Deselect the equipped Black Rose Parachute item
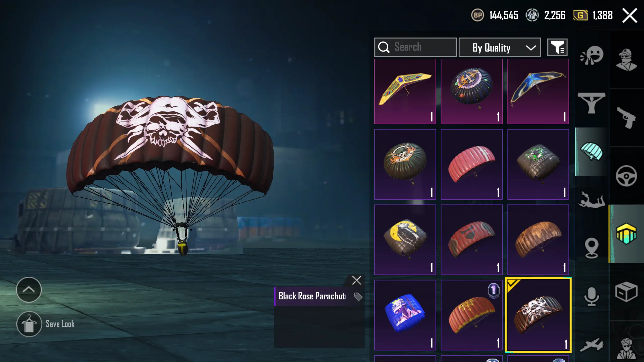644x362 pixels. point(538,315)
